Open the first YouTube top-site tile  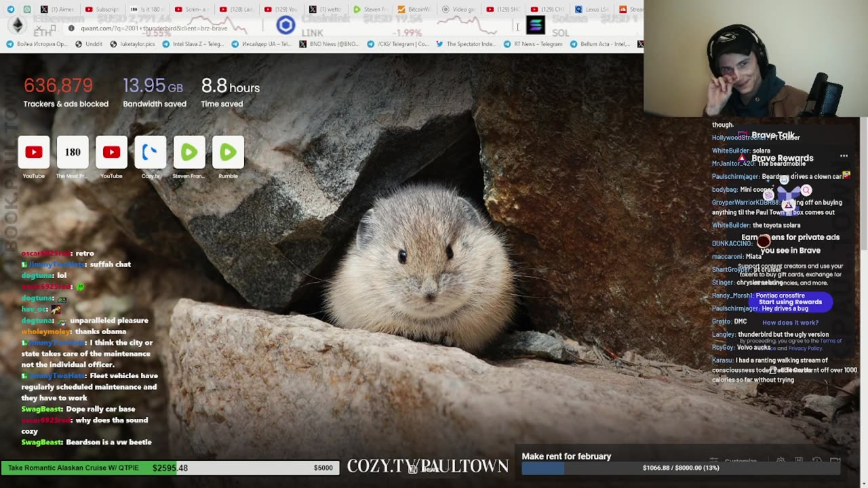point(33,152)
